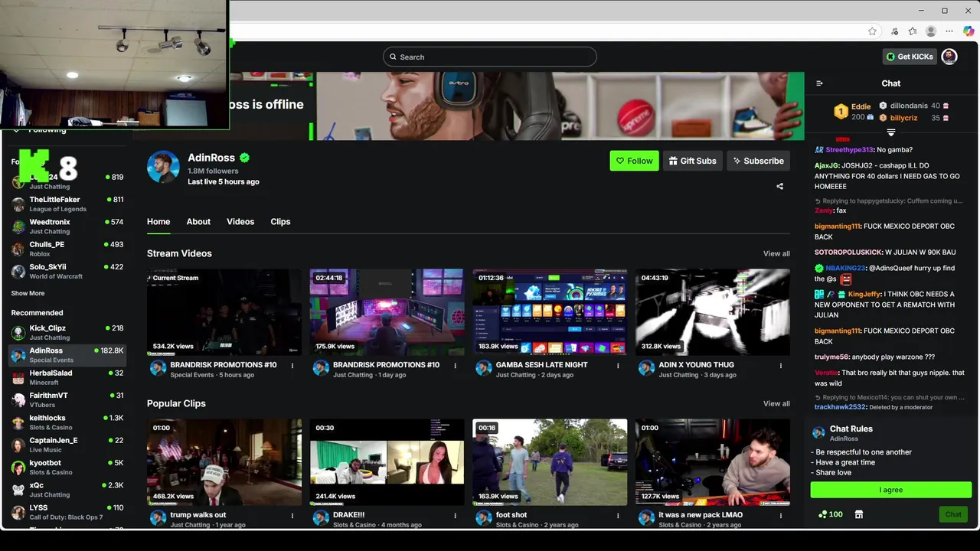Viewport: 980px width, 551px height.
Task: Open options menu for the 1 day ago BRANDRISK video
Action: [456, 366]
